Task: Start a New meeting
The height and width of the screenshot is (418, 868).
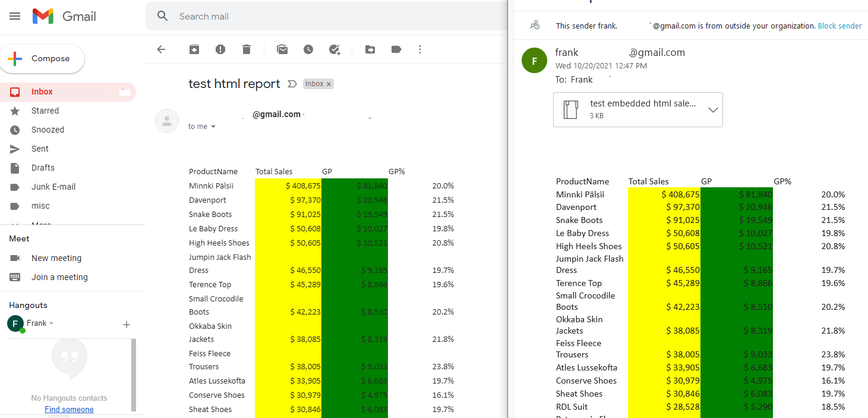Action: pyautogui.click(x=56, y=258)
